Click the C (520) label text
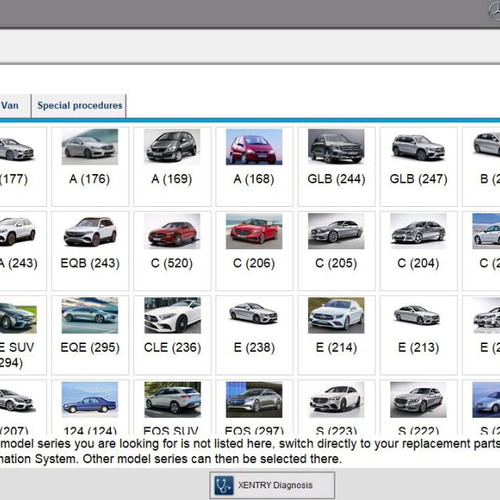Screen dimensions: 500x500 tap(172, 263)
